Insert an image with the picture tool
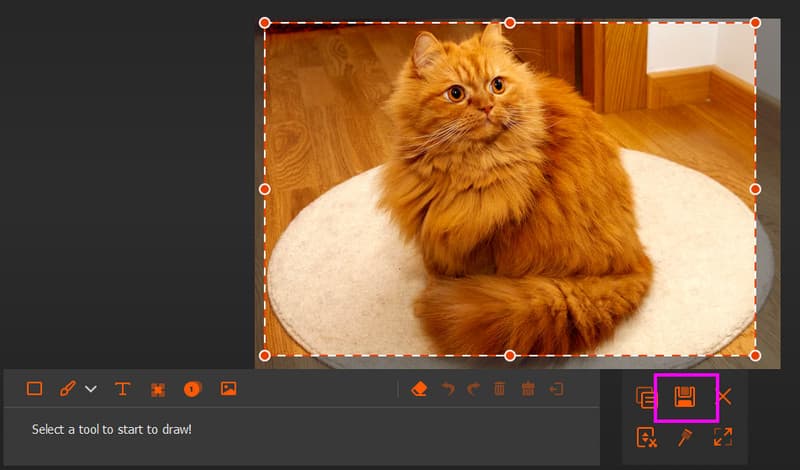This screenshot has height=470, width=800. (x=228, y=389)
